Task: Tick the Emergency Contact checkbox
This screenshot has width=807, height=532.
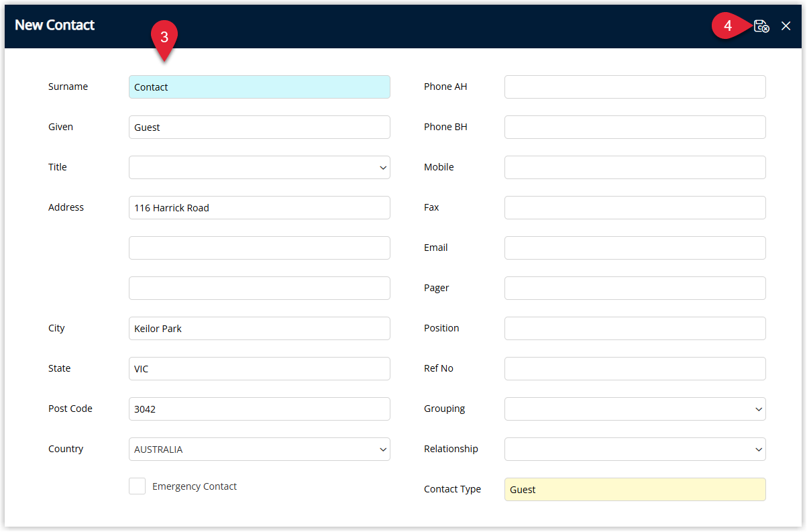Action: 137,486
